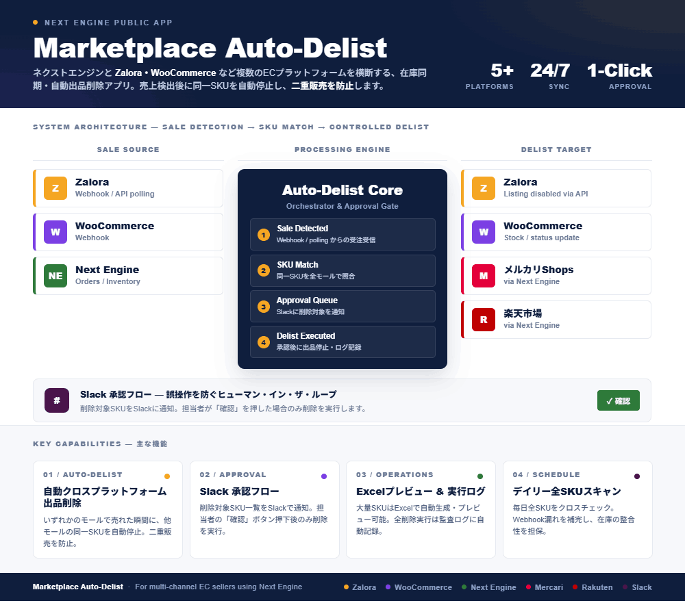Click dark dot on Schedule card
Screen dimensions: 685x616
(637, 476)
